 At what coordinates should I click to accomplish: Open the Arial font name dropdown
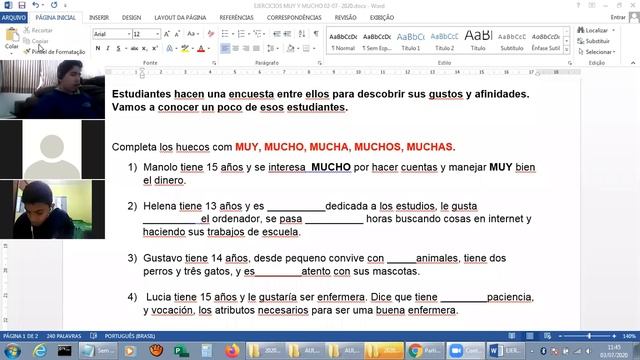click(129, 34)
